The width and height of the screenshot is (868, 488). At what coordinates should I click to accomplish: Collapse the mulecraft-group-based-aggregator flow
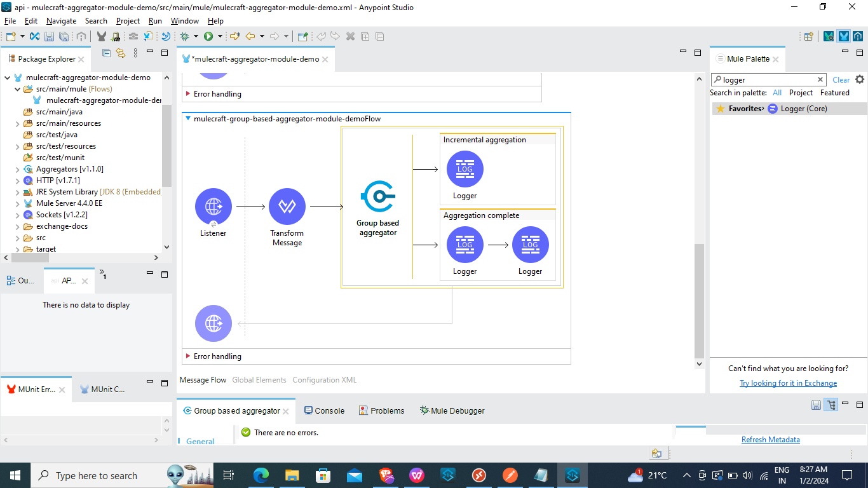tap(187, 119)
